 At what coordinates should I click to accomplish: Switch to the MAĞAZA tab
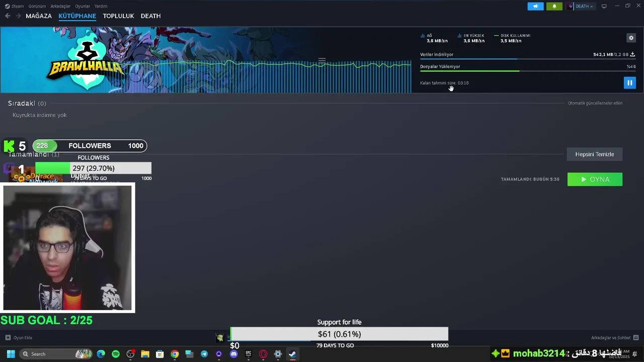pyautogui.click(x=39, y=16)
